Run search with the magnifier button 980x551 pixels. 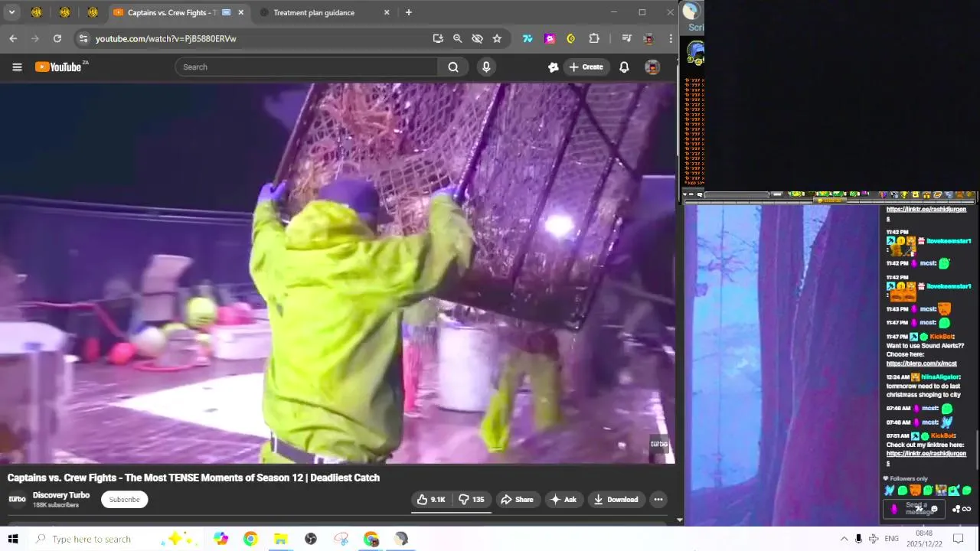(453, 67)
